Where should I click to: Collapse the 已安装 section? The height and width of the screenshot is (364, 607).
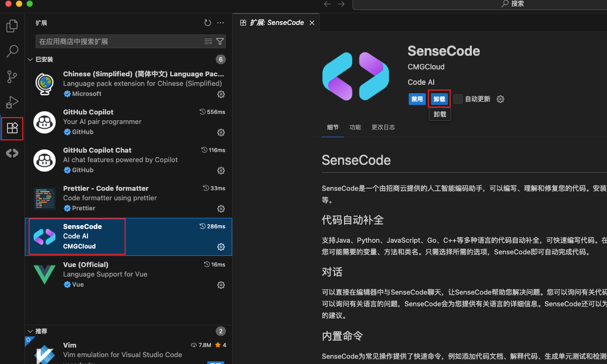point(30,59)
